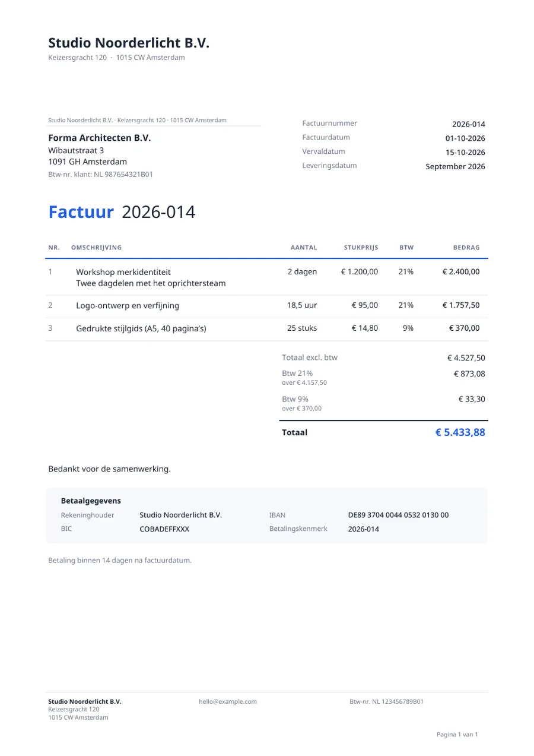This screenshot has height=756, width=534.
Task: Click the subline 'Twee dagdelen met het oprichtersteam'
Action: [151, 283]
